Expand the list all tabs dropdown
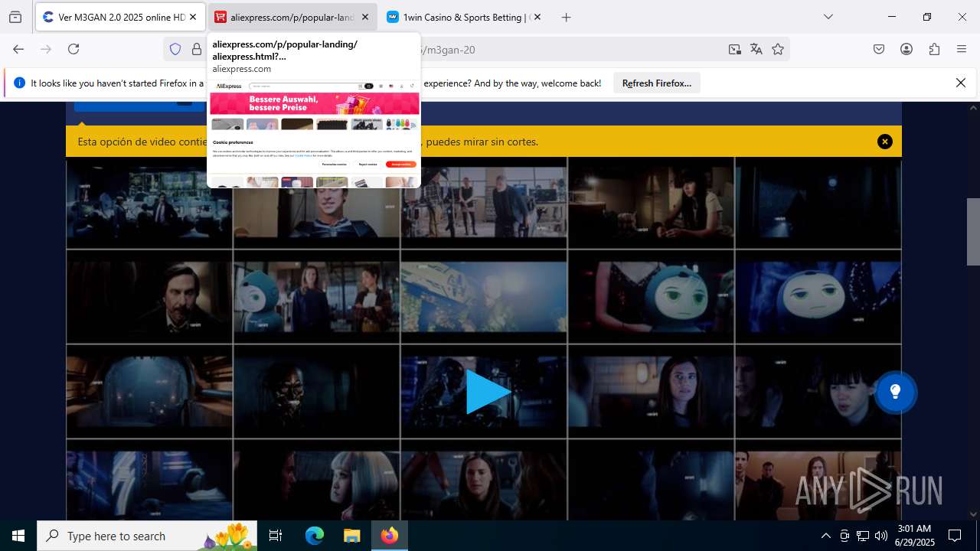This screenshot has height=551, width=980. coord(828,17)
